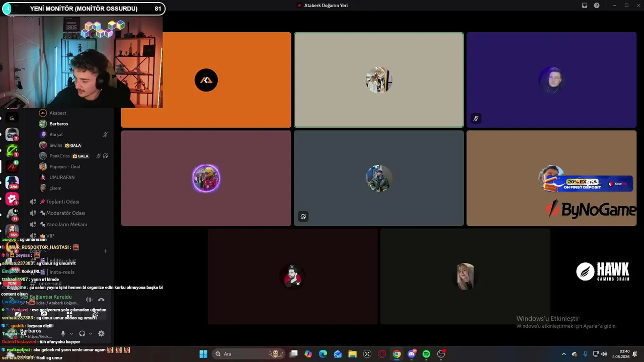Open the Xbox app on the taskbar
Viewport: 644px width, 362px height.
(x=367, y=354)
